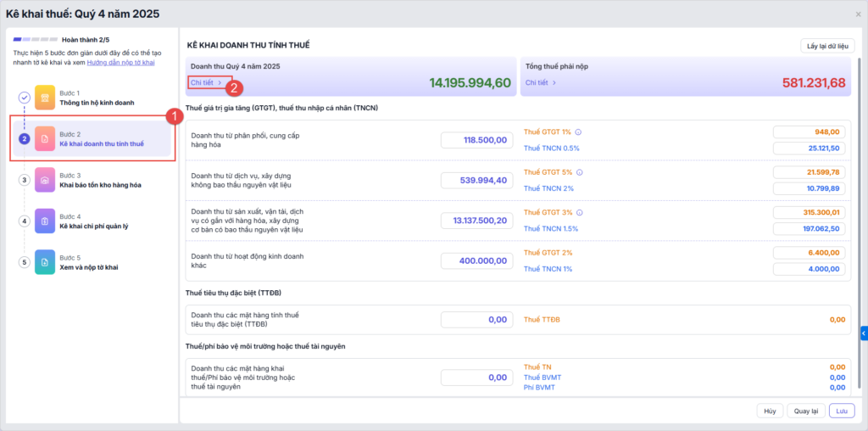Click the Bước 5 submit declaration icon
This screenshot has height=431, width=868.
[x=45, y=262]
